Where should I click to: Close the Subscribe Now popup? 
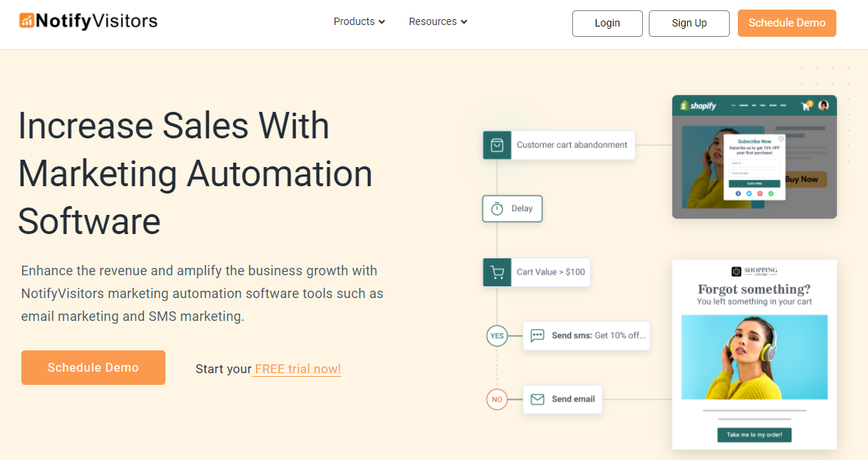tap(780, 138)
